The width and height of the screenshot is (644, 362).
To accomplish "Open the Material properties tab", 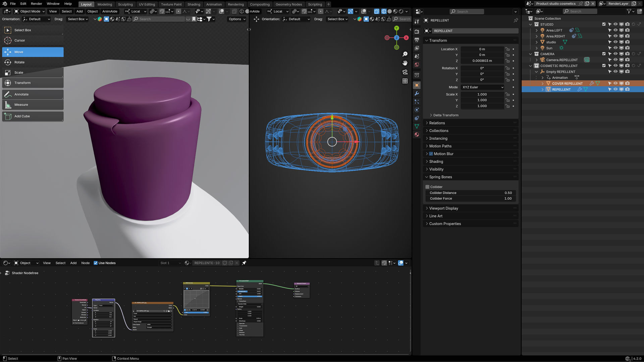I will 417,134.
